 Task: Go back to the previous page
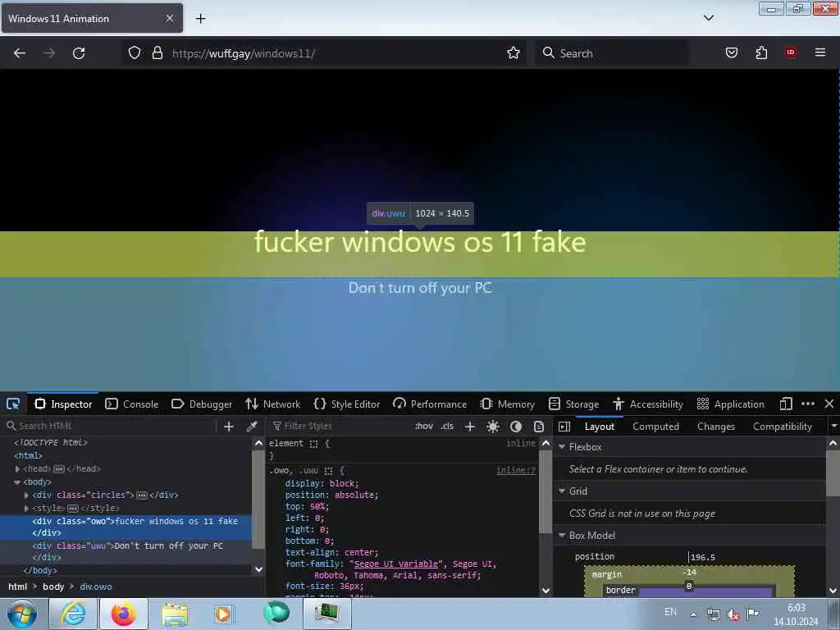pos(20,53)
